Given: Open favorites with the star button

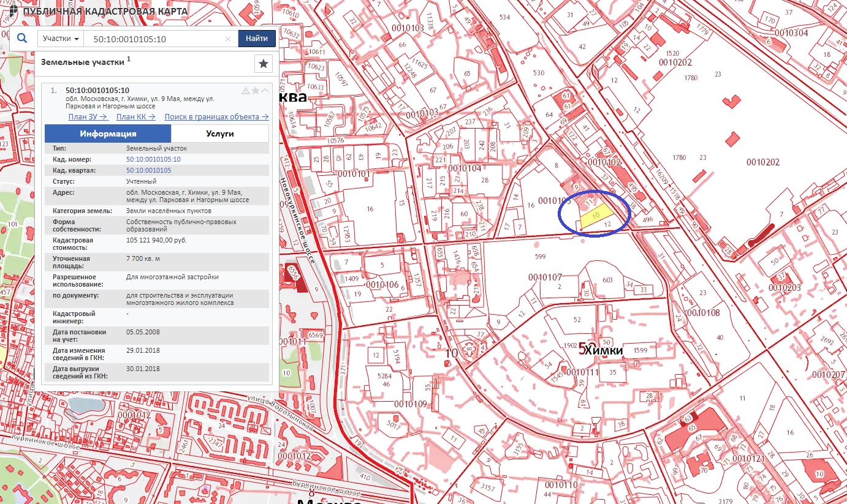Looking at the screenshot, I should tap(263, 64).
